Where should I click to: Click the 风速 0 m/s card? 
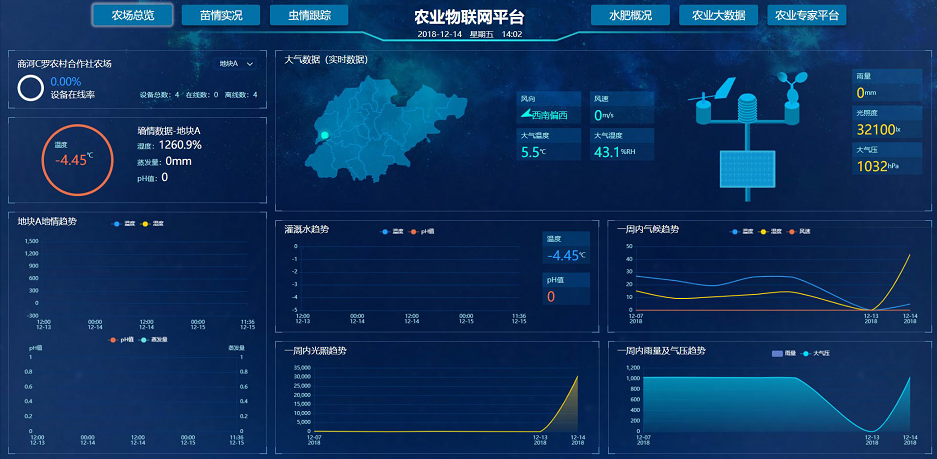[622, 108]
